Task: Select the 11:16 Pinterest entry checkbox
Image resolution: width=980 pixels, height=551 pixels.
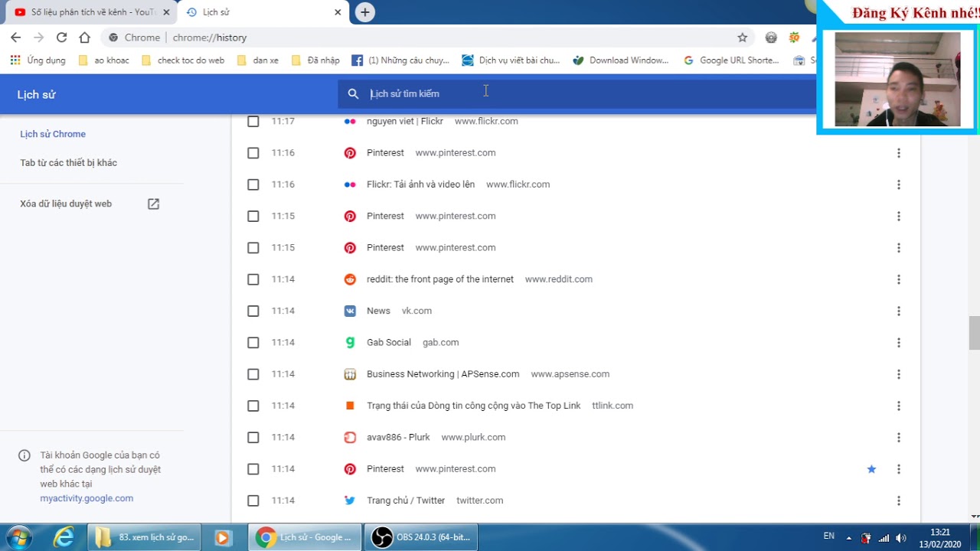Action: (x=253, y=153)
